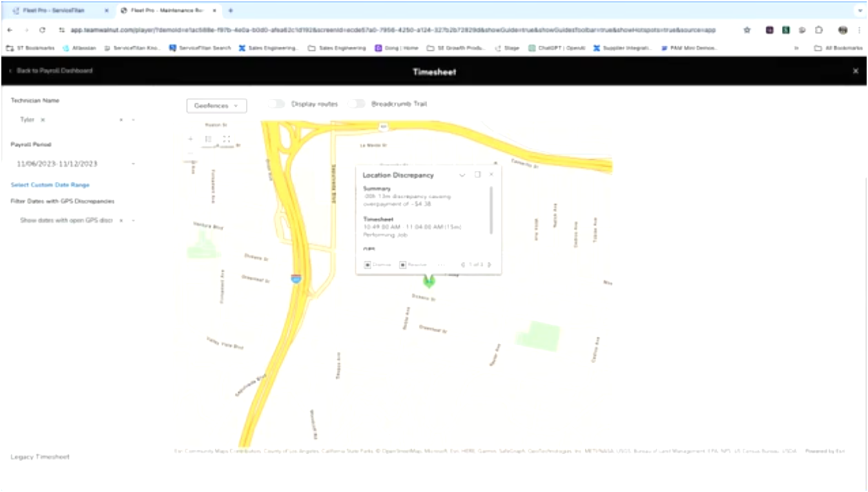The height and width of the screenshot is (492, 868).
Task: Open a new browser tab
Action: coord(230,10)
